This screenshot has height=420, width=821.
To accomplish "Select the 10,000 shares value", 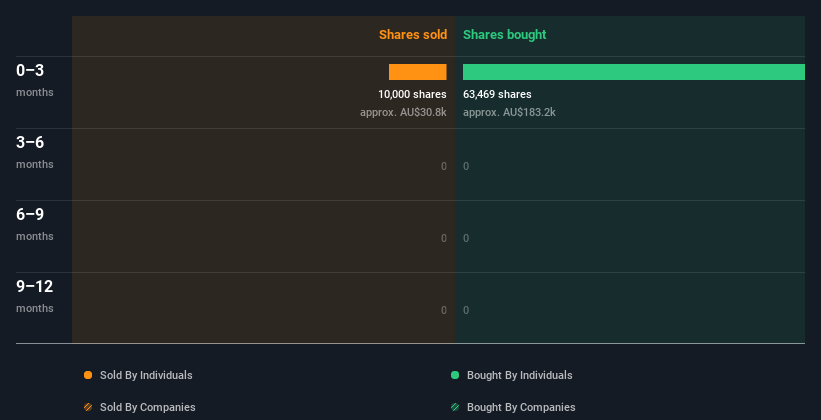I will [x=412, y=94].
